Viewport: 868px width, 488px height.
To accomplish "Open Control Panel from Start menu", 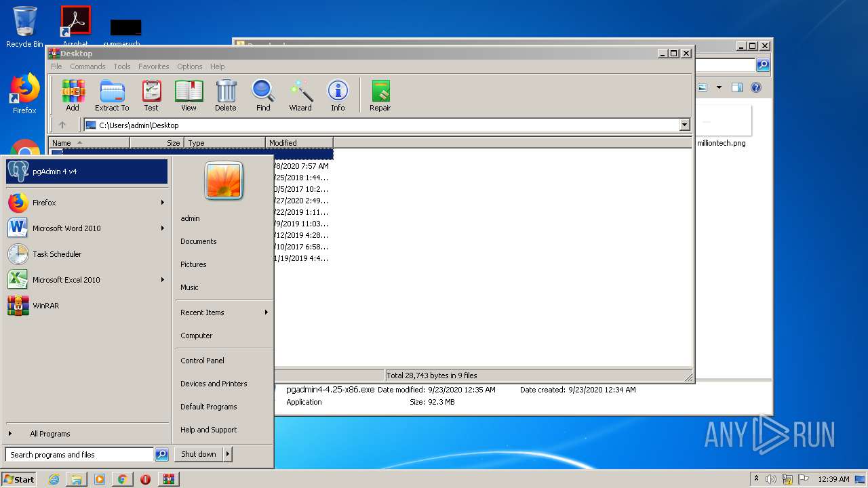I will pyautogui.click(x=202, y=361).
